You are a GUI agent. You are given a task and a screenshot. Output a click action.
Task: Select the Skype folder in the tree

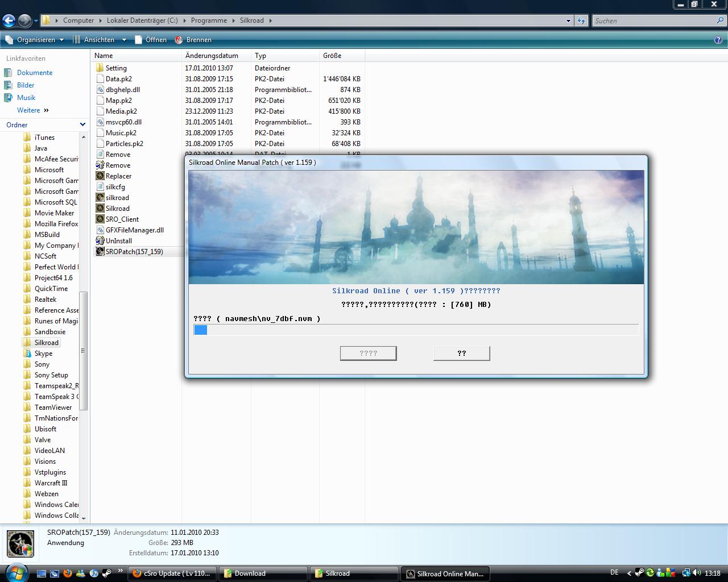pyautogui.click(x=43, y=354)
